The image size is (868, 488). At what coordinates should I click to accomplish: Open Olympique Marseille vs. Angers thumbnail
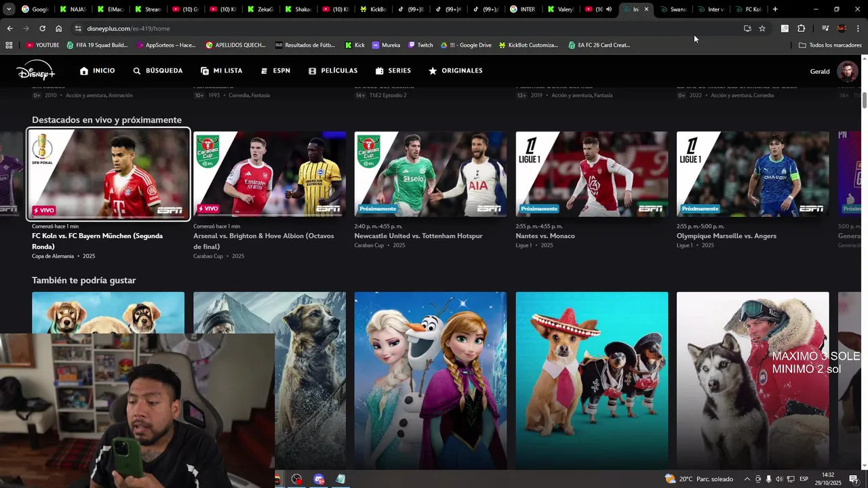point(753,174)
